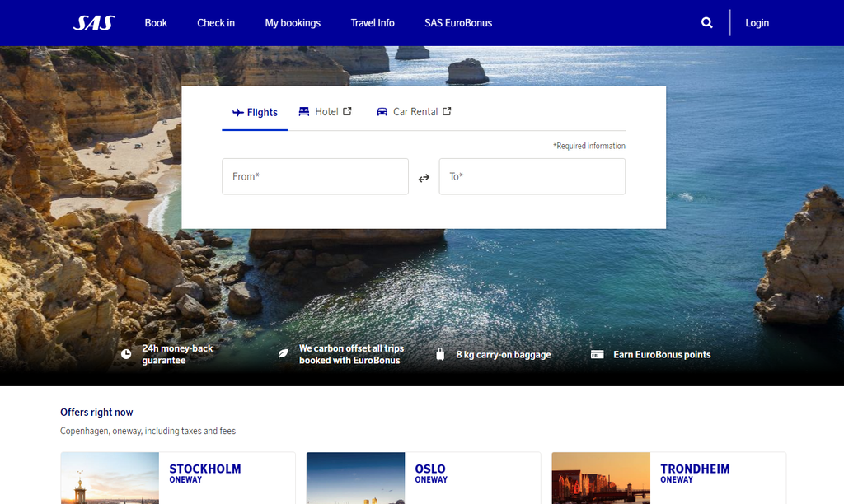The width and height of the screenshot is (844, 504).
Task: Click the bed icon in Hotel tab
Action: pyautogui.click(x=304, y=112)
